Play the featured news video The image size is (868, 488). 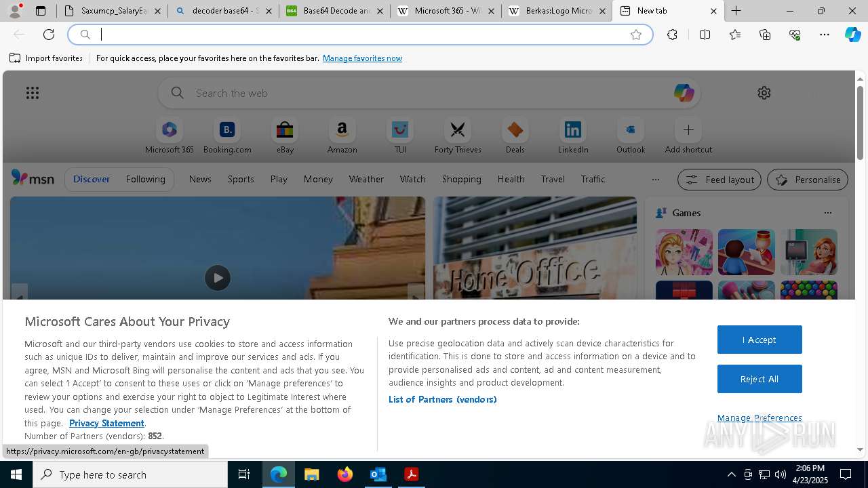coord(218,278)
